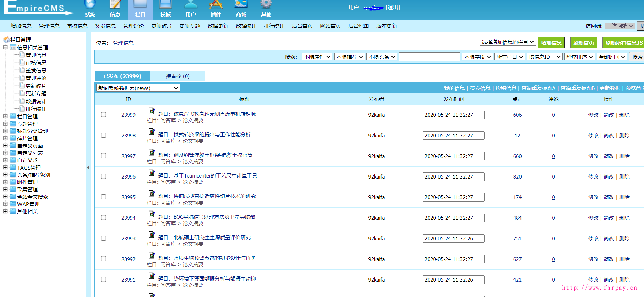
Task: Open 更新碎片 in the submenu bar
Action: coord(162,26)
